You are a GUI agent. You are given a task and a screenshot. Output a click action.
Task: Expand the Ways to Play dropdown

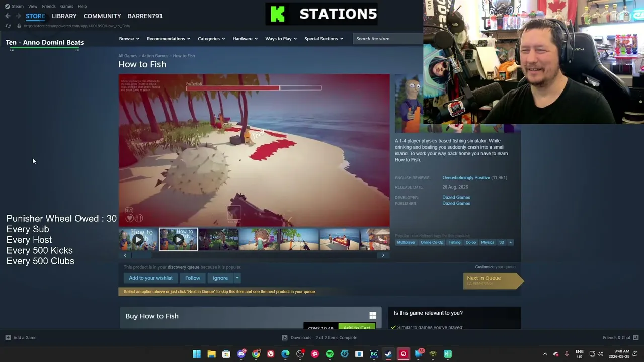click(x=281, y=39)
